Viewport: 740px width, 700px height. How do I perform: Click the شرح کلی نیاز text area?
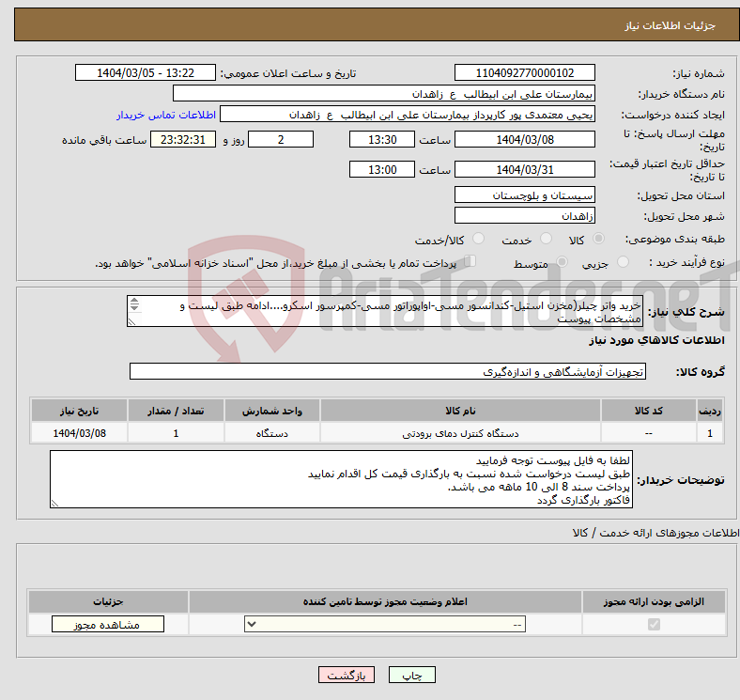click(385, 311)
